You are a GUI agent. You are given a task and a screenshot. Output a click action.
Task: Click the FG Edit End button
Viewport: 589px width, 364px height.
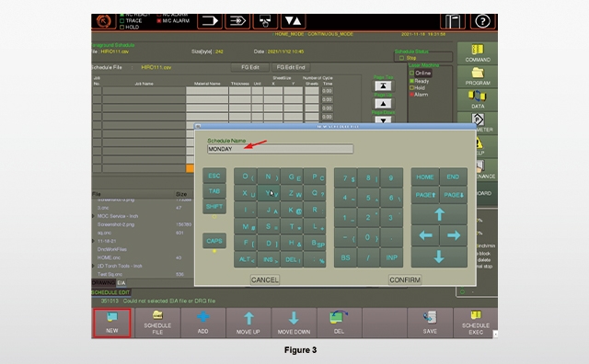coord(291,67)
